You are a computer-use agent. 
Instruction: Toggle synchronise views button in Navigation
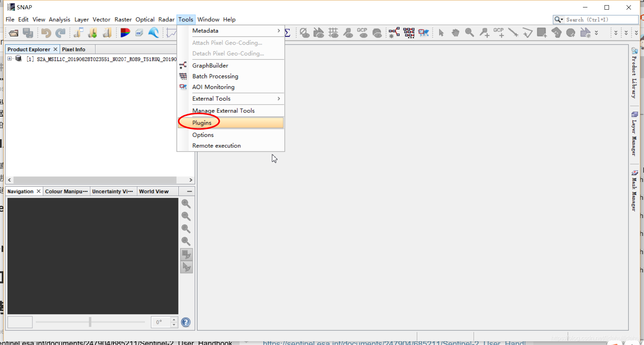pyautogui.click(x=186, y=255)
